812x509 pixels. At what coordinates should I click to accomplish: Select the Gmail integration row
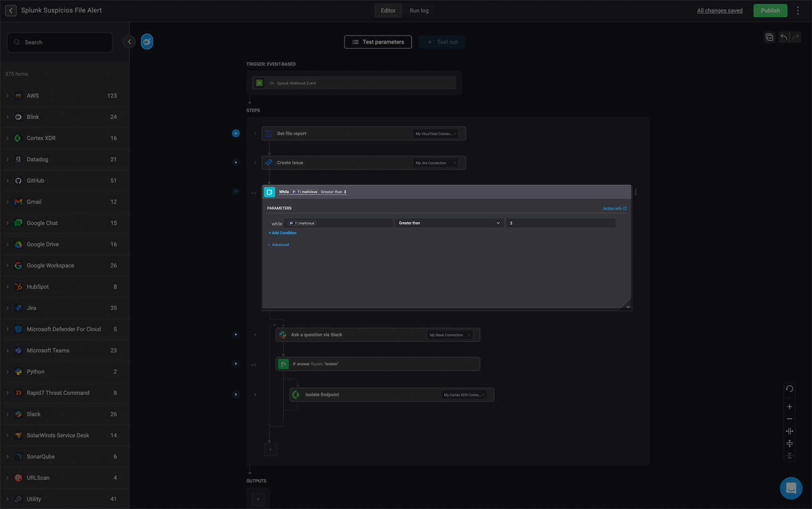coord(65,202)
